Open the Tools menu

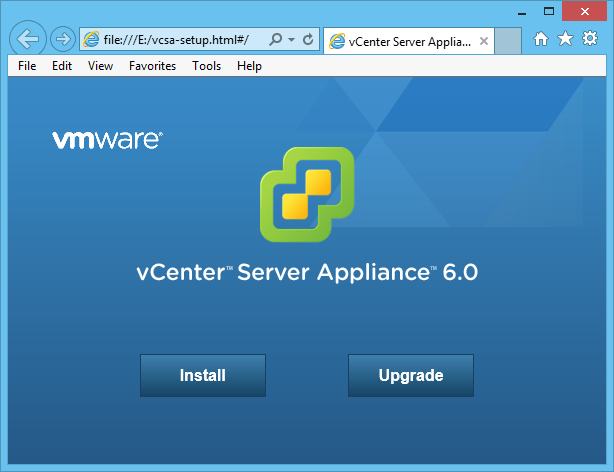pos(206,66)
